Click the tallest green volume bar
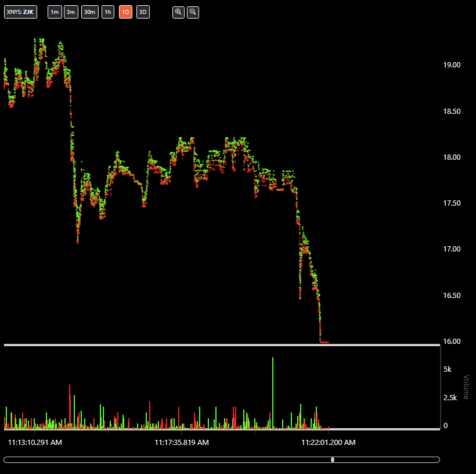This screenshot has height=474, width=476. [273, 392]
